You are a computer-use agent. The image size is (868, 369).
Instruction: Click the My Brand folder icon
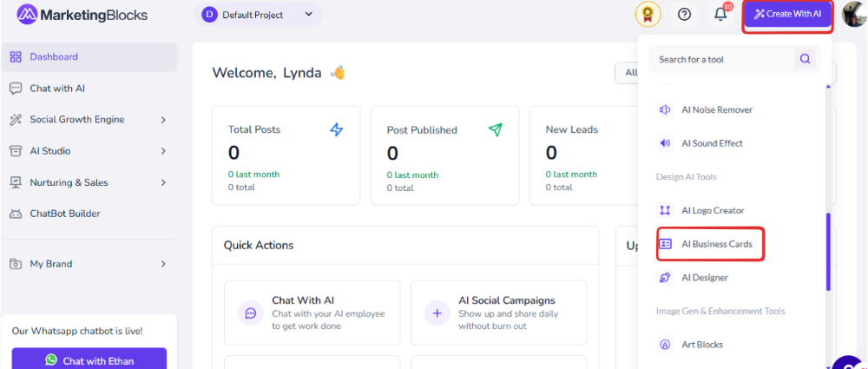16,264
